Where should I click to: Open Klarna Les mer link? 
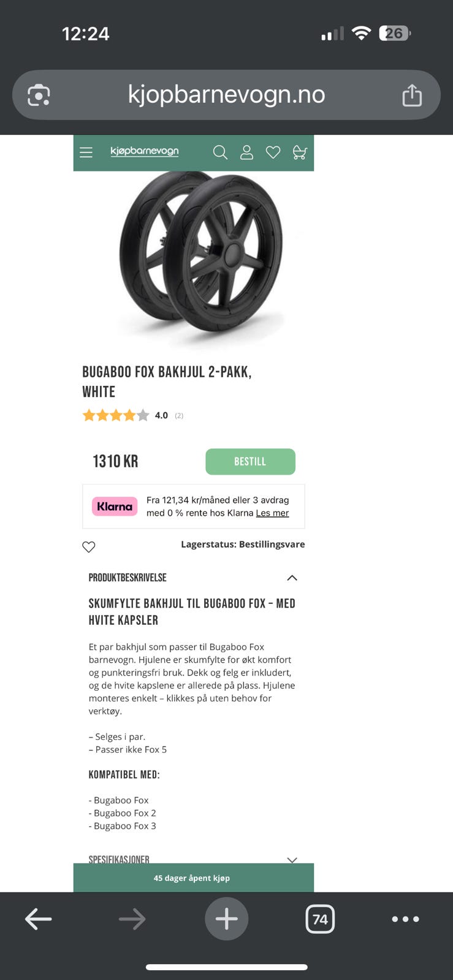pos(272,513)
